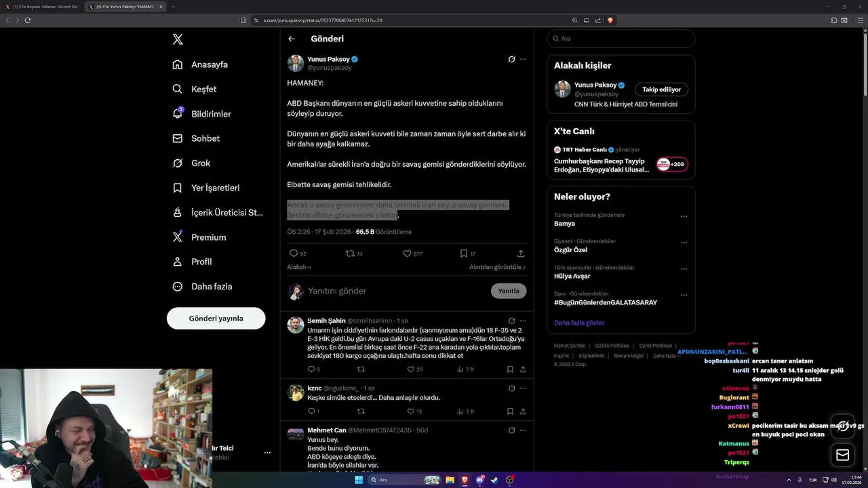868x488 pixels.
Task: Click Takip ediliyor button
Action: point(661,89)
